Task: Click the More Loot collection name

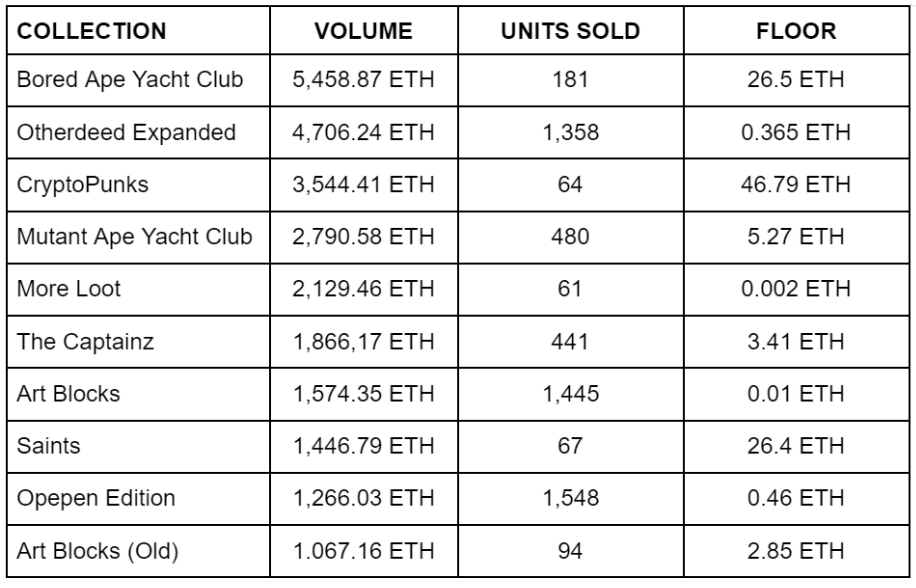Action: [62, 289]
